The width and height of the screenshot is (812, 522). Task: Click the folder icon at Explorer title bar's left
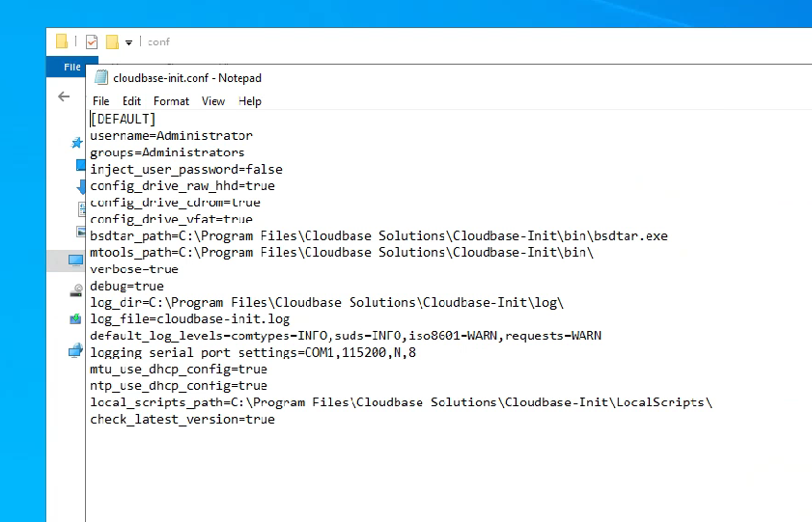point(62,41)
